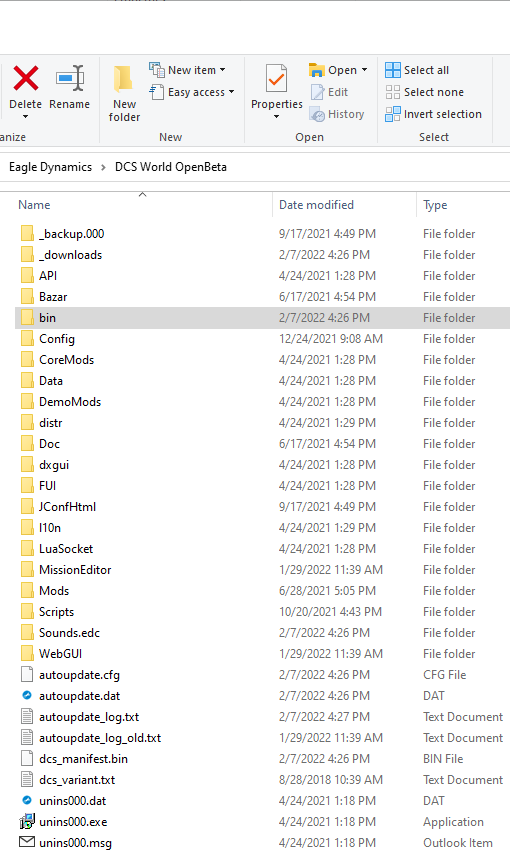
Task: Click the Select none icon
Action: pyautogui.click(x=393, y=92)
